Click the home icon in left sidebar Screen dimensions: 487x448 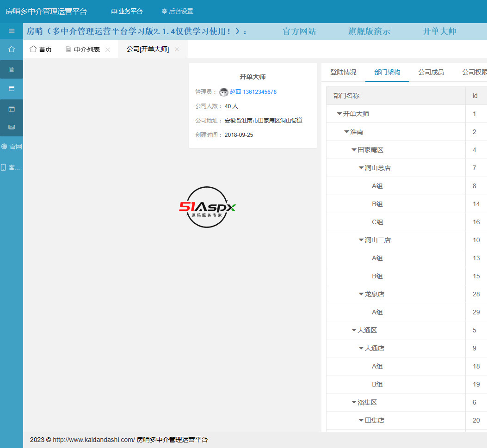click(12, 49)
